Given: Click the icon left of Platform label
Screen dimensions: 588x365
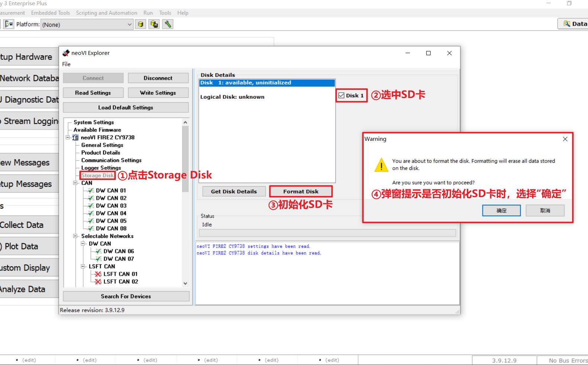Looking at the screenshot, I should [9, 24].
